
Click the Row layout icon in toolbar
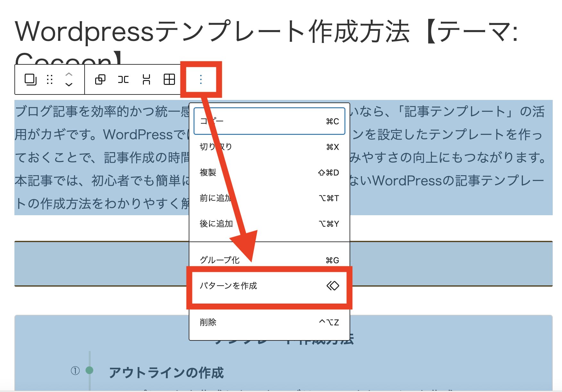tap(123, 79)
